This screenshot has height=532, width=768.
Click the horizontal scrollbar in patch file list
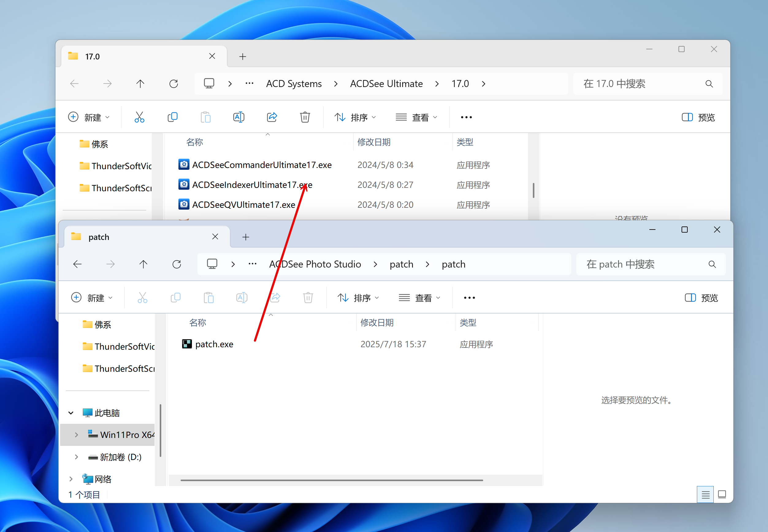tap(331, 480)
